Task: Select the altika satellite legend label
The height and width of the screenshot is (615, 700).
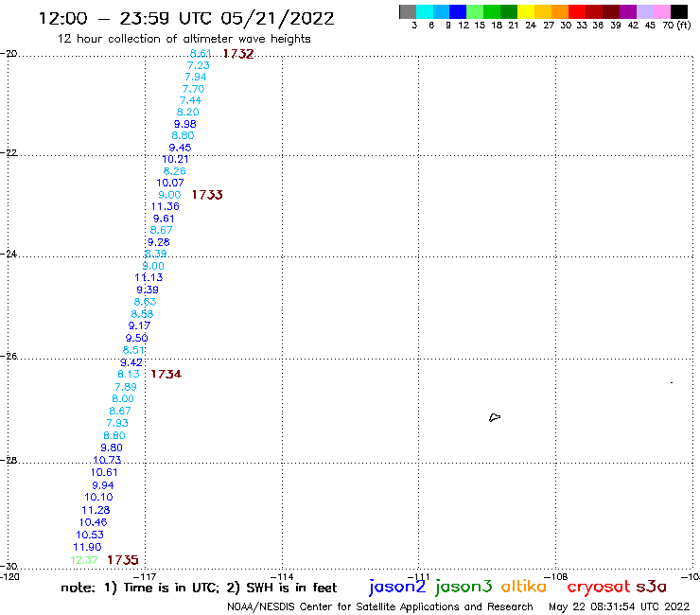Action: (x=524, y=587)
